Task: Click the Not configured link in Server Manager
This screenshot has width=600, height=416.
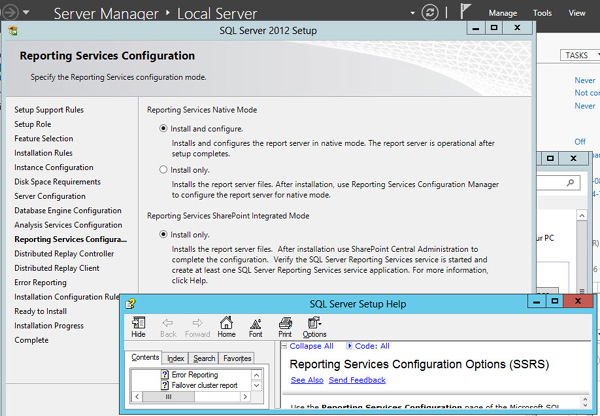Action: coord(587,93)
